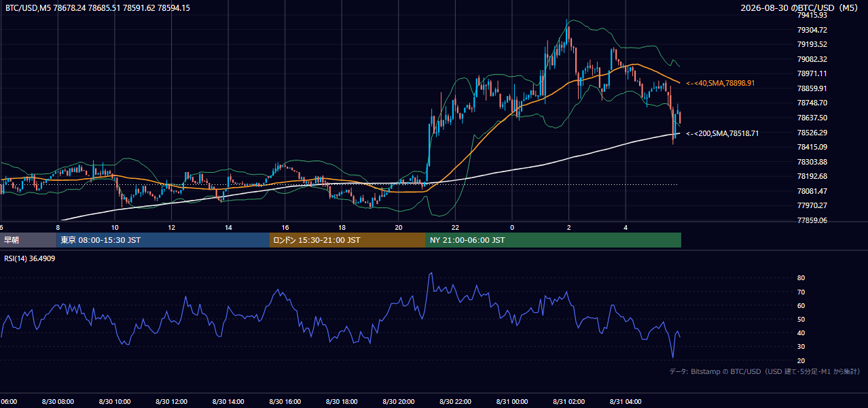Click the BTC/USD,M5 price header text
868x408 pixels.
point(98,7)
